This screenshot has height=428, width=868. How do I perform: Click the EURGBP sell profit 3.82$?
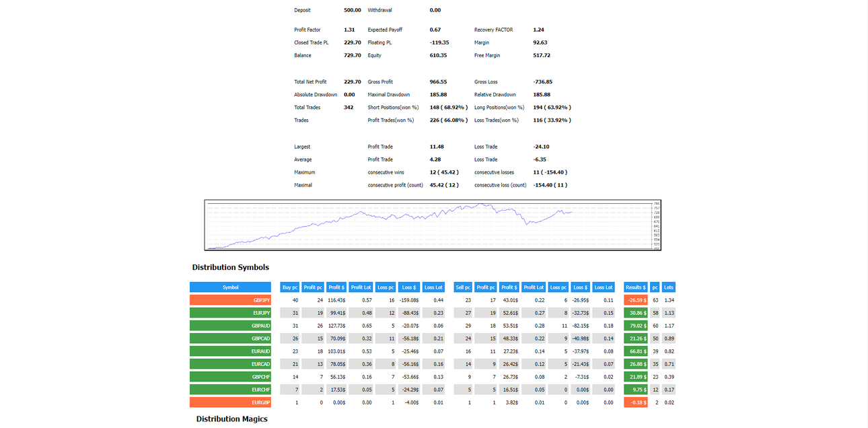pos(509,402)
